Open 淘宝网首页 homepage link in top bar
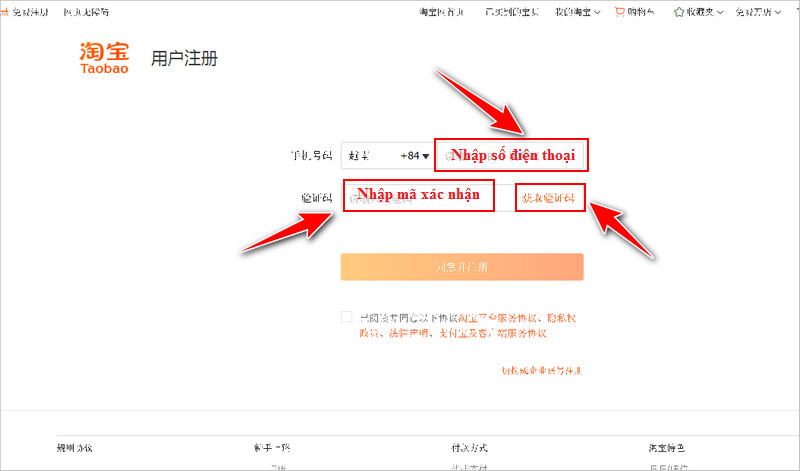The width and height of the screenshot is (800, 471). 441,12
